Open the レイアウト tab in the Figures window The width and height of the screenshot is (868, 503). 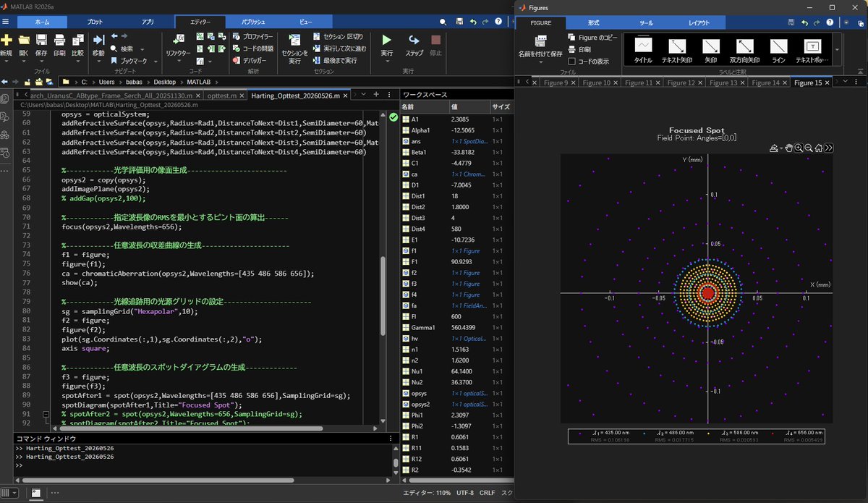[699, 23]
